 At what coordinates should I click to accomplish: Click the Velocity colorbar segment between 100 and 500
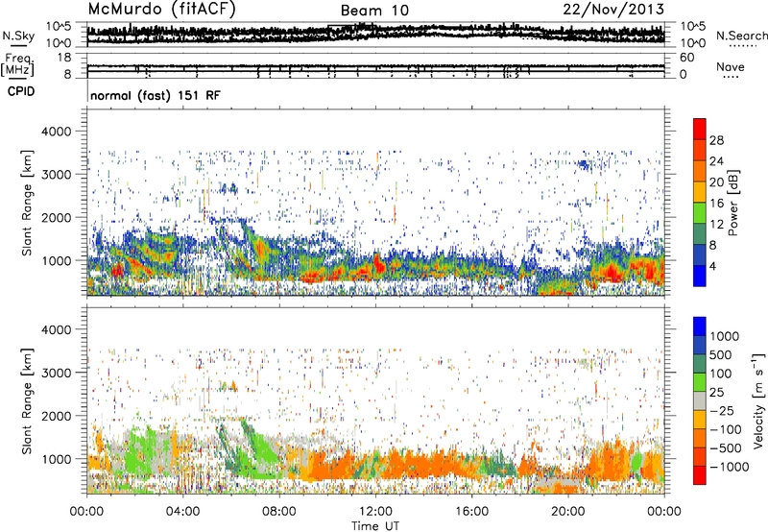(x=700, y=364)
